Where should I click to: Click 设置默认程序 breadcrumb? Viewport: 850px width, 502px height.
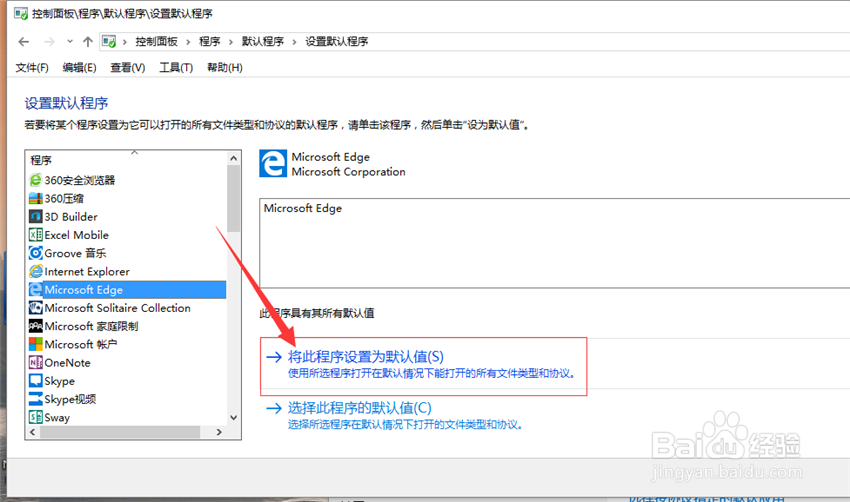(x=337, y=42)
